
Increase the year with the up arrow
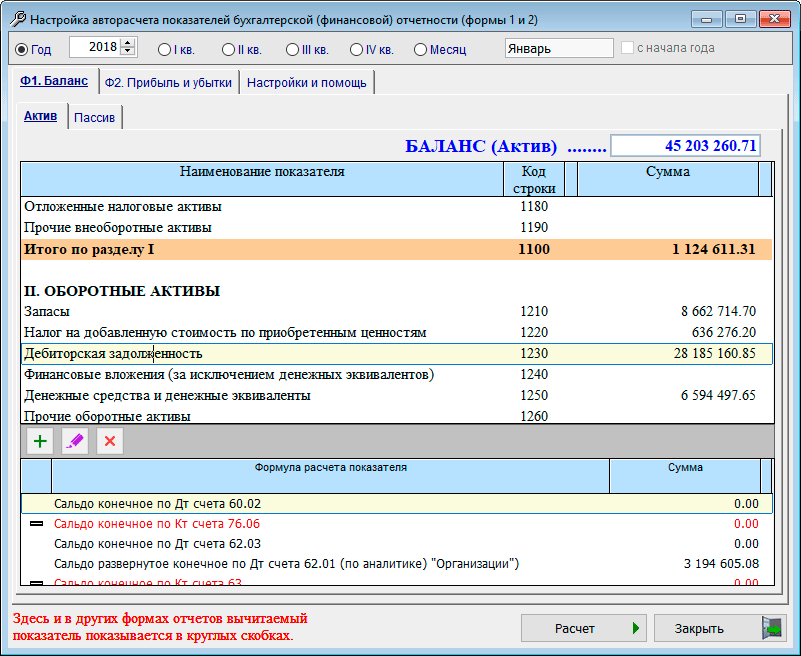[x=129, y=42]
